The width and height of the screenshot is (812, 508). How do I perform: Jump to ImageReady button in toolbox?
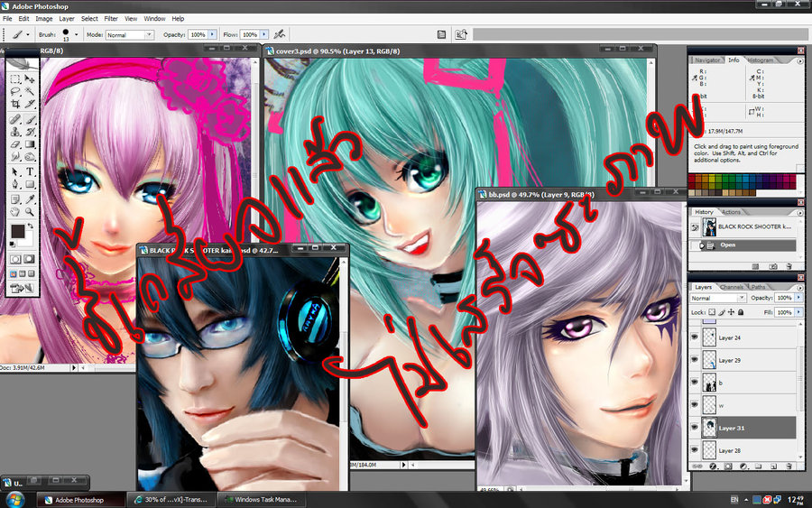point(22,289)
